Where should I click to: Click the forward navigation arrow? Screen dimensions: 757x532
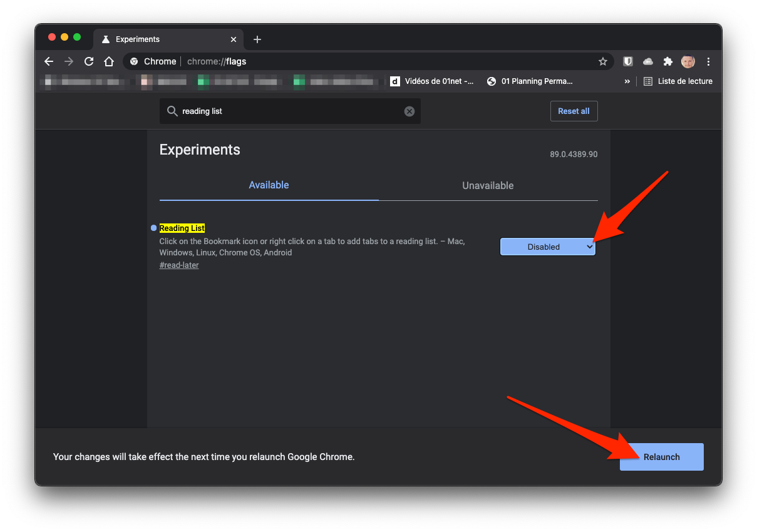(69, 61)
